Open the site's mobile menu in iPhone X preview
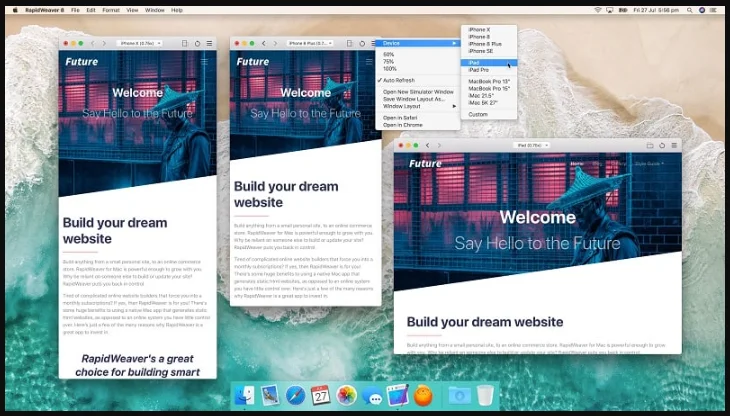730x416 pixels. coord(204,61)
